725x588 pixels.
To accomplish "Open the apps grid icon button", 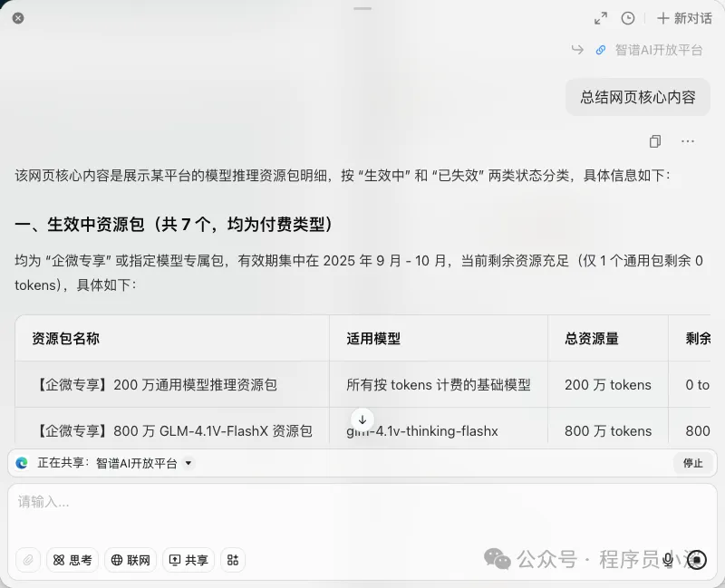I will point(233,560).
